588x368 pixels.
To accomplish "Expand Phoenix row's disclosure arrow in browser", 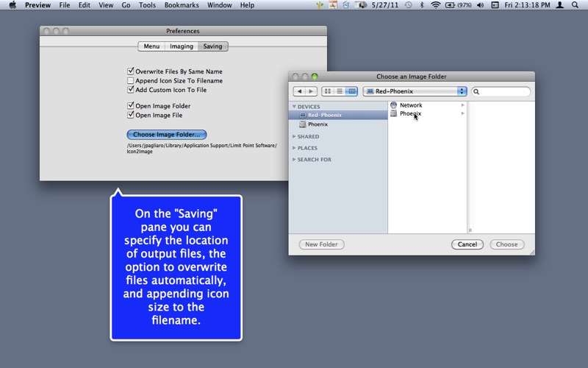I will (463, 113).
